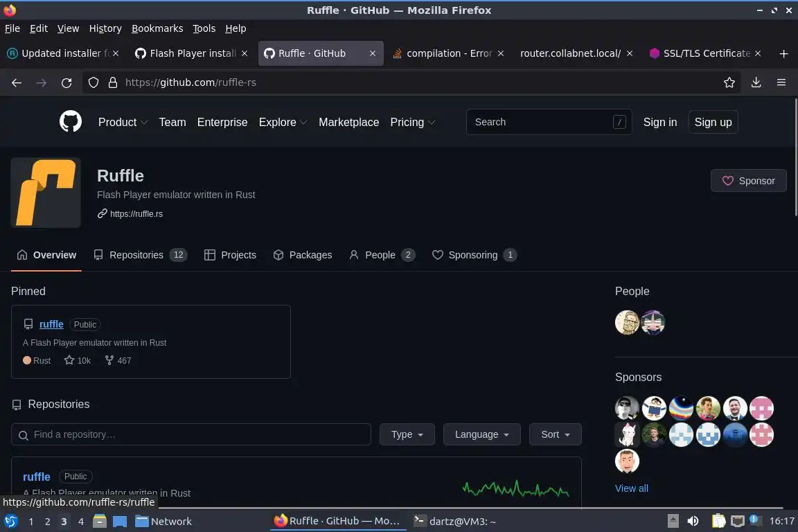Click the Sign in link
Screen dimensions: 798x532
[x=660, y=122]
